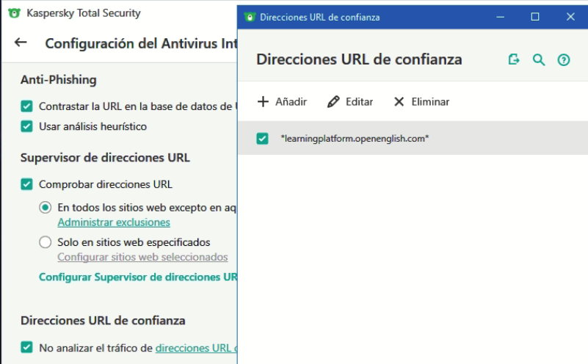Go back with the arrow in Kaspersky settings
The width and height of the screenshot is (588, 364).
(21, 43)
